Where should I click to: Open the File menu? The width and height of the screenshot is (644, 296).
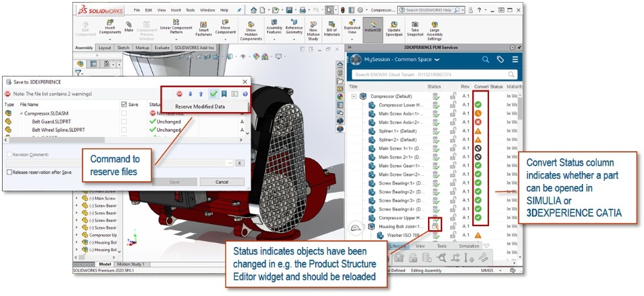point(137,10)
